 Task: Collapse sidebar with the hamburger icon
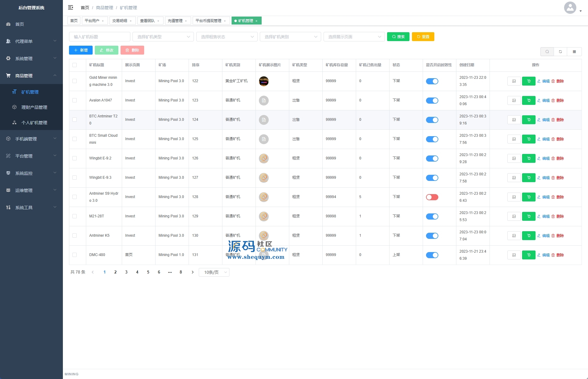71,7
